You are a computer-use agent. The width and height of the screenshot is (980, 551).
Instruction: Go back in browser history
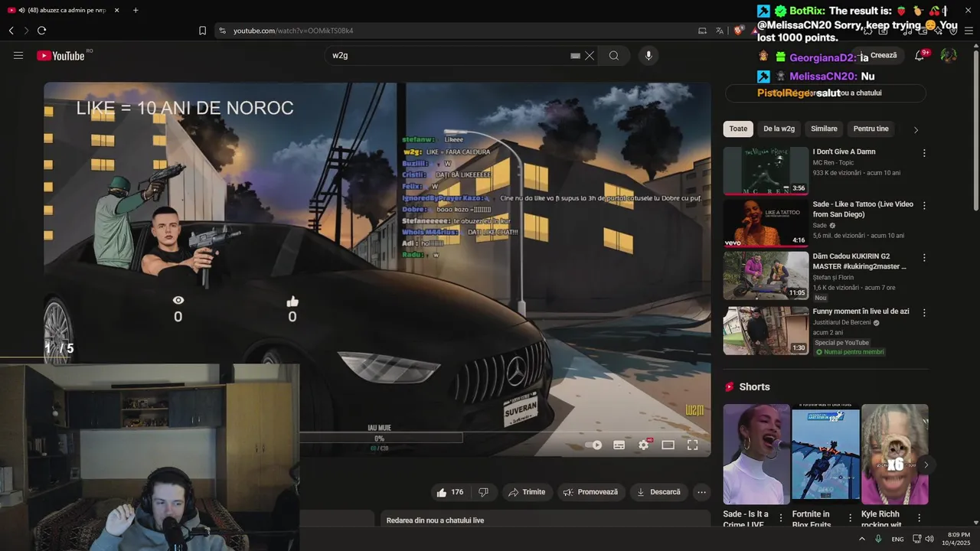(x=11, y=31)
